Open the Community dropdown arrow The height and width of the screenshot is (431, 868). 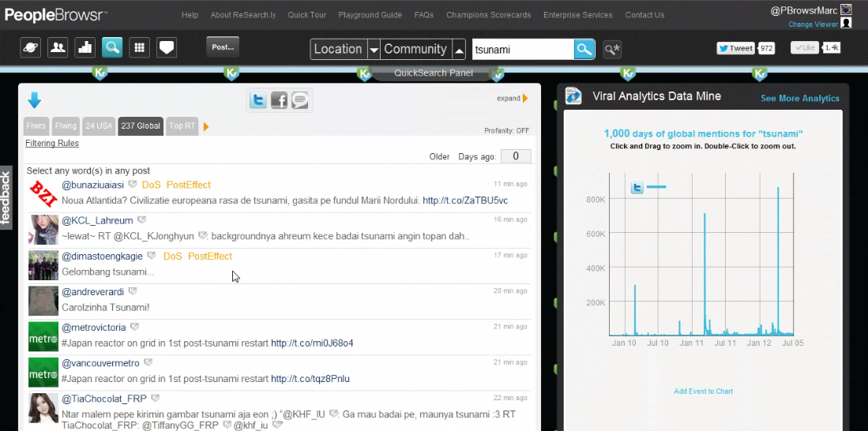tap(459, 50)
